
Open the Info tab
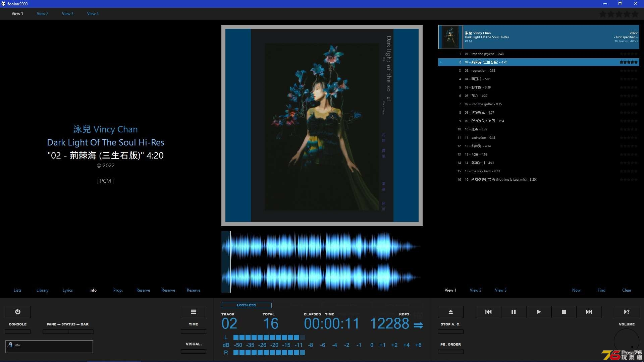pos(93,290)
